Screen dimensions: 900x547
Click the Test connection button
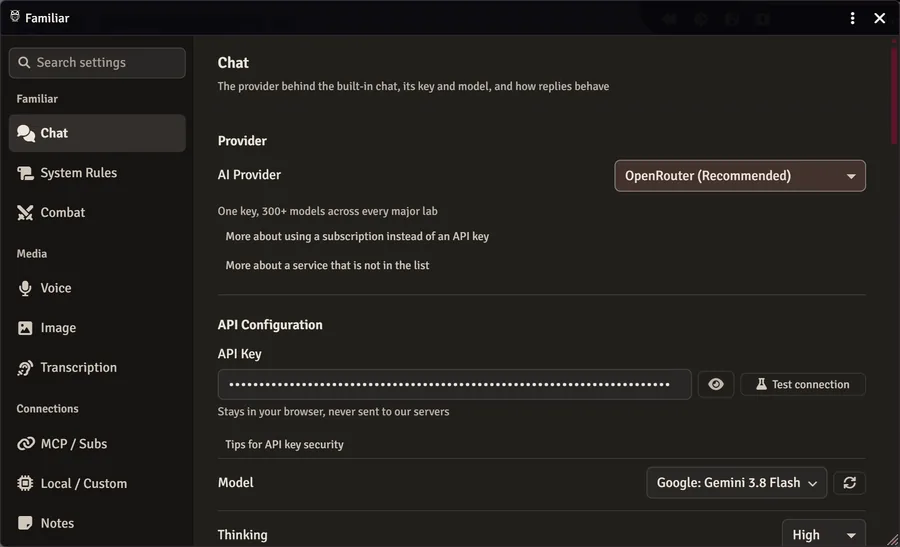[803, 384]
